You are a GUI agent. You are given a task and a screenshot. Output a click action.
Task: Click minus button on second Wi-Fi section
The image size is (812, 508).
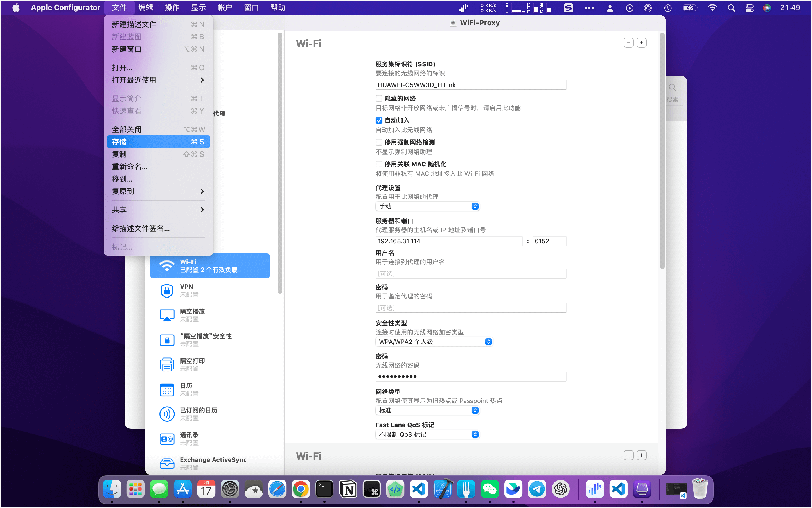point(628,455)
